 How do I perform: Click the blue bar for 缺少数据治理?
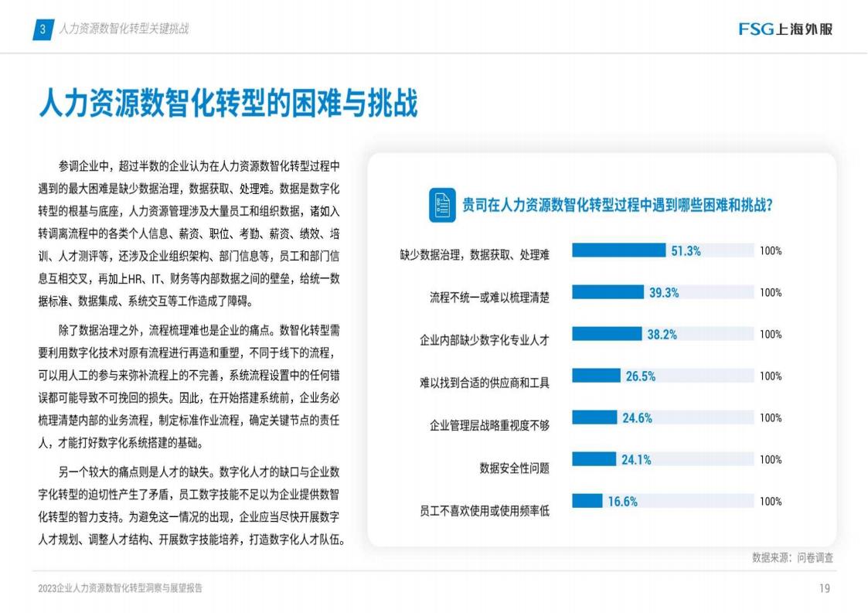click(x=619, y=250)
